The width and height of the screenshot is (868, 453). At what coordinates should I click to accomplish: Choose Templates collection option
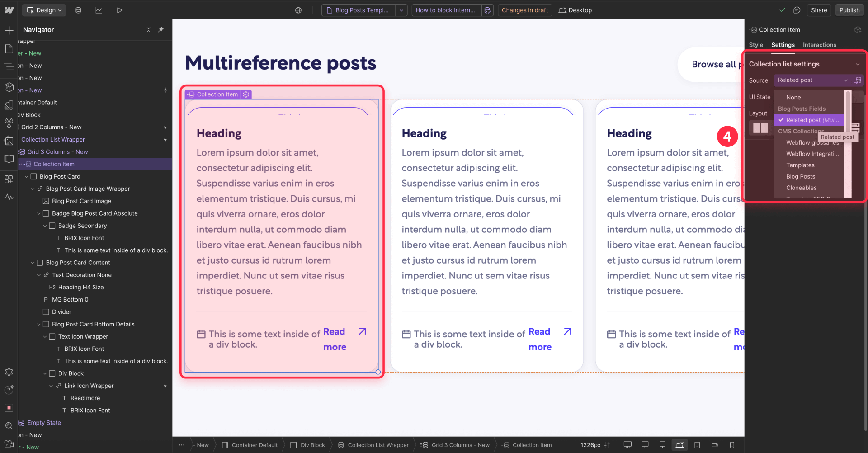point(809,165)
